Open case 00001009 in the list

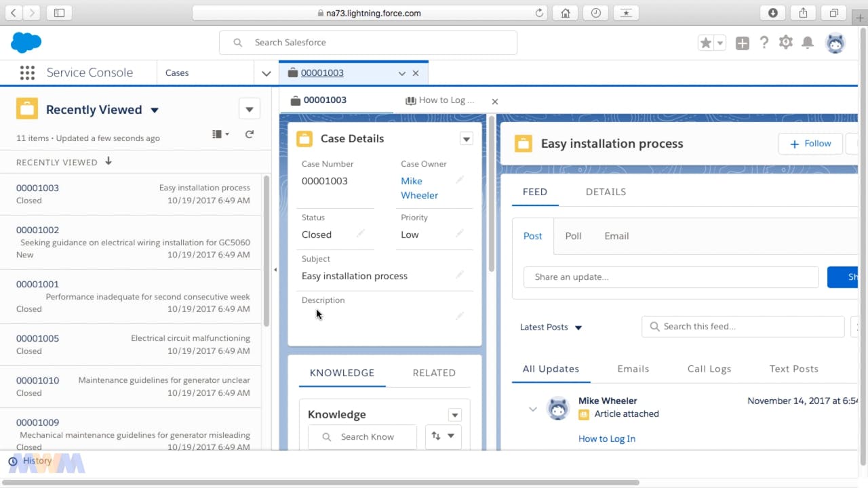(x=37, y=422)
